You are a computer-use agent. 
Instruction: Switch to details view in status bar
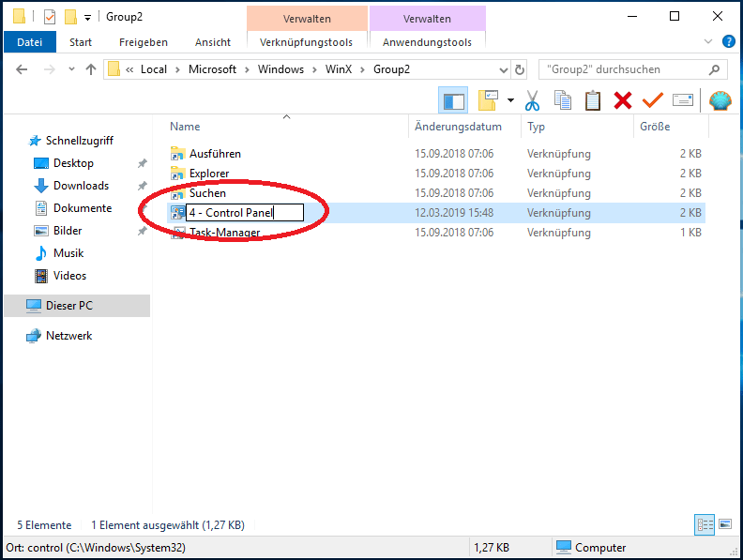(705, 524)
